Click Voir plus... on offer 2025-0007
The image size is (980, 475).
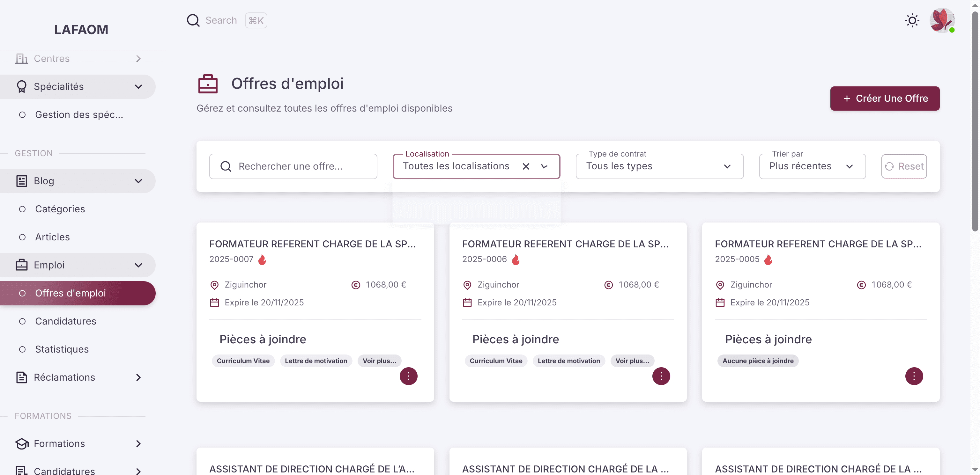click(379, 361)
